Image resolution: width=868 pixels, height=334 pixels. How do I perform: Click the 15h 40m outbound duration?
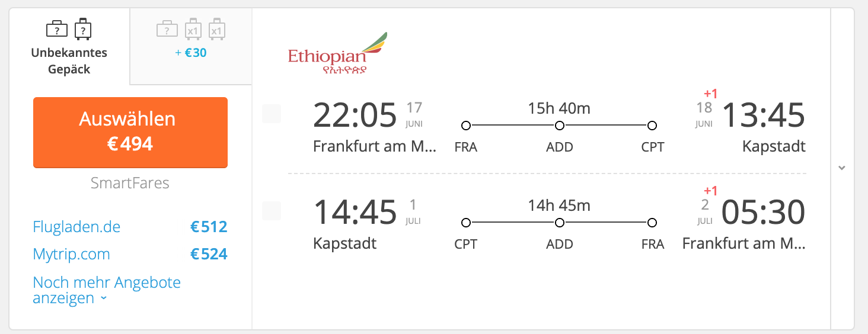coord(559,108)
